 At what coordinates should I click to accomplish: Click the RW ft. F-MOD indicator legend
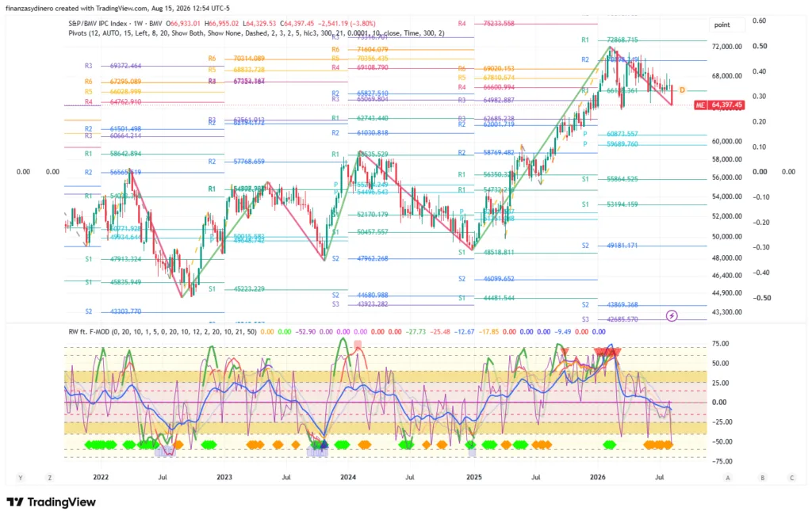click(163, 332)
